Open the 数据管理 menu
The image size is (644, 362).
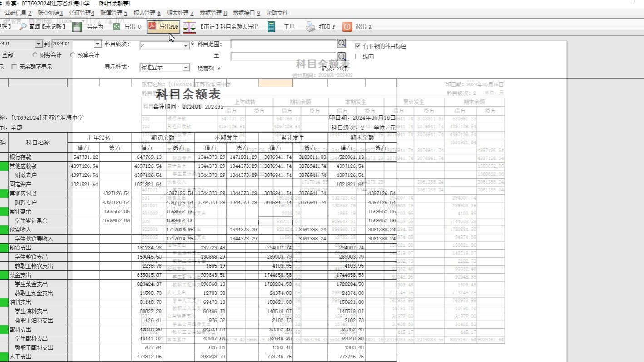pos(213,13)
